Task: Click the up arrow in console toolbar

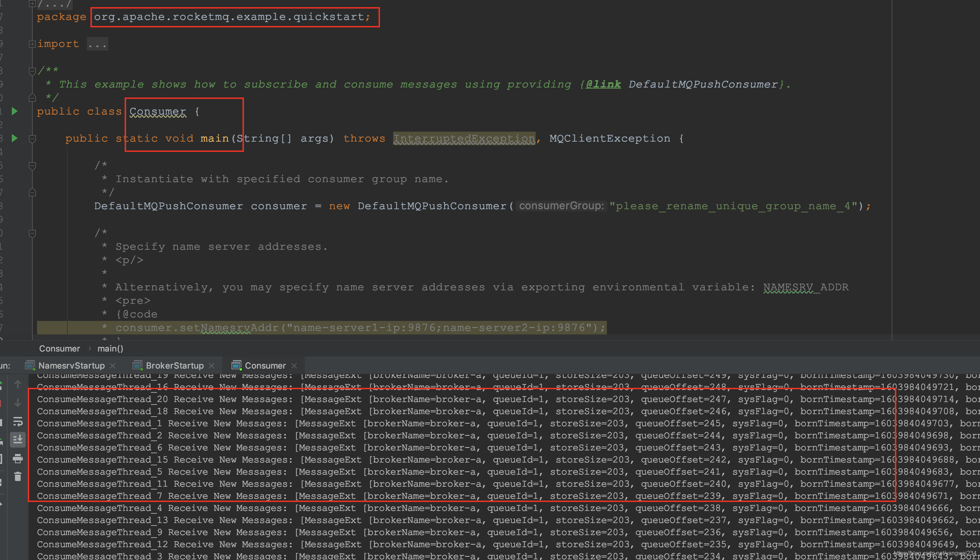Action: click(18, 384)
